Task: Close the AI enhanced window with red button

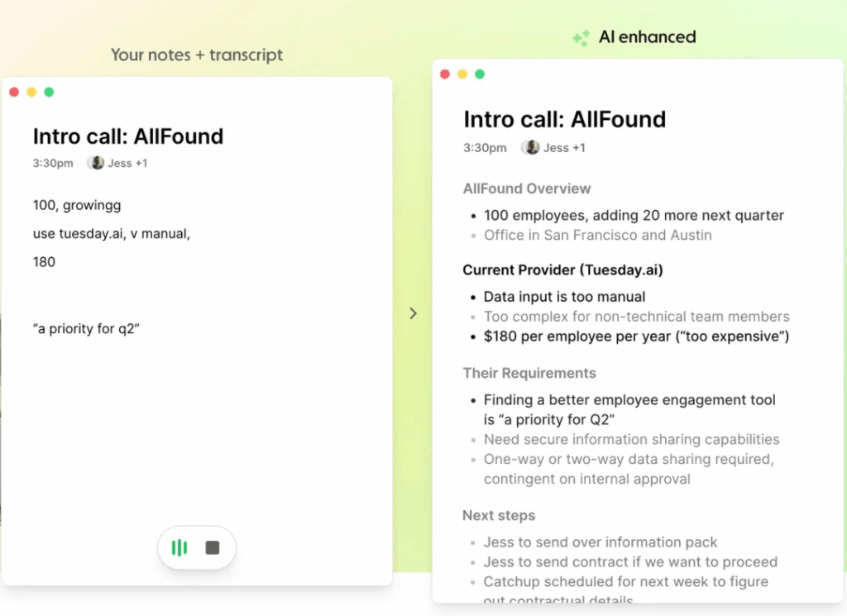Action: [x=445, y=74]
